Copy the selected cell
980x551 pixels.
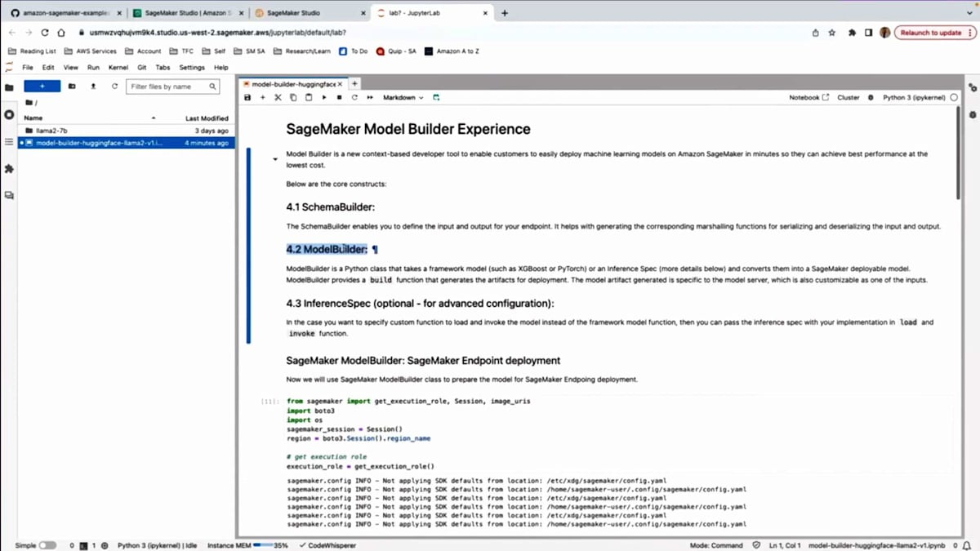click(x=293, y=97)
